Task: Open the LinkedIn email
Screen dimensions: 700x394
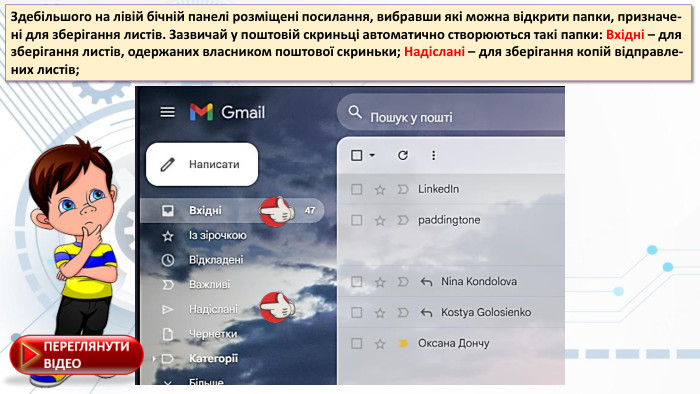Action: (x=438, y=189)
